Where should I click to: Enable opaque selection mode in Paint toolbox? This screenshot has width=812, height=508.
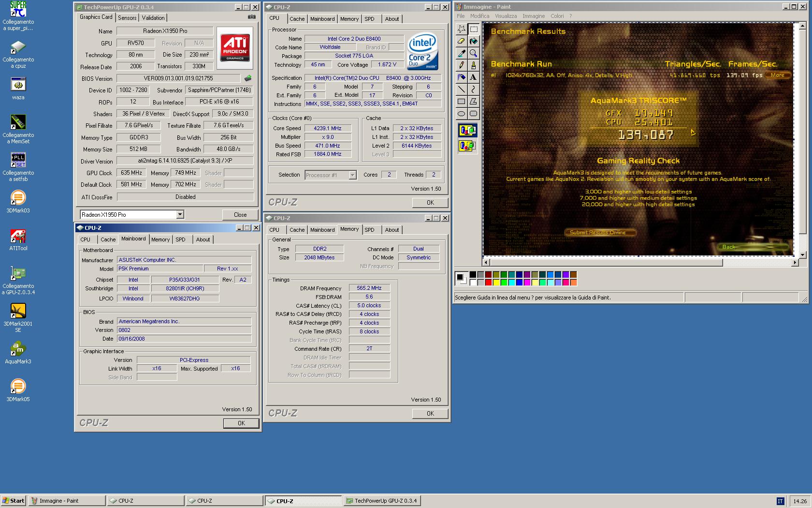(467, 130)
